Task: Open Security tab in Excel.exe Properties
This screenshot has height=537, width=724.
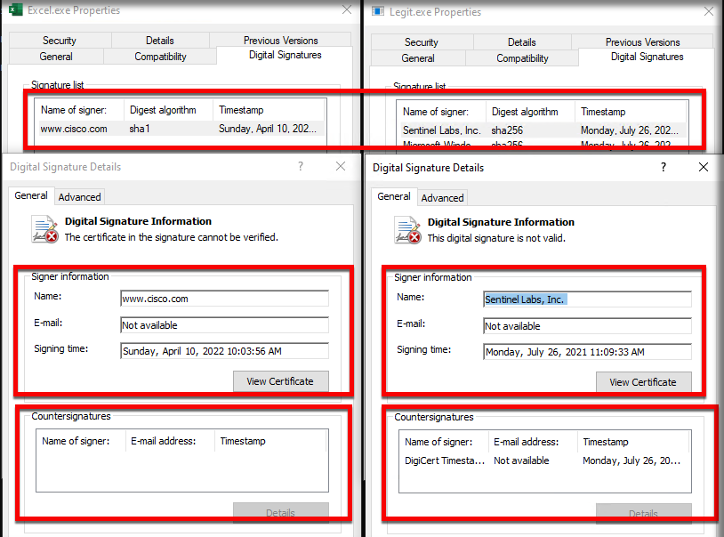Action: coord(60,40)
